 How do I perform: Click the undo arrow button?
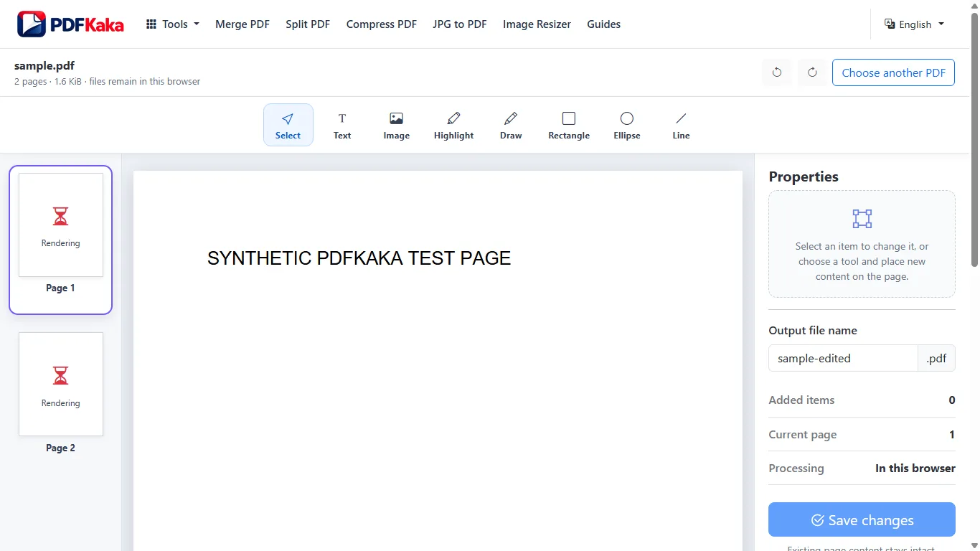click(777, 72)
